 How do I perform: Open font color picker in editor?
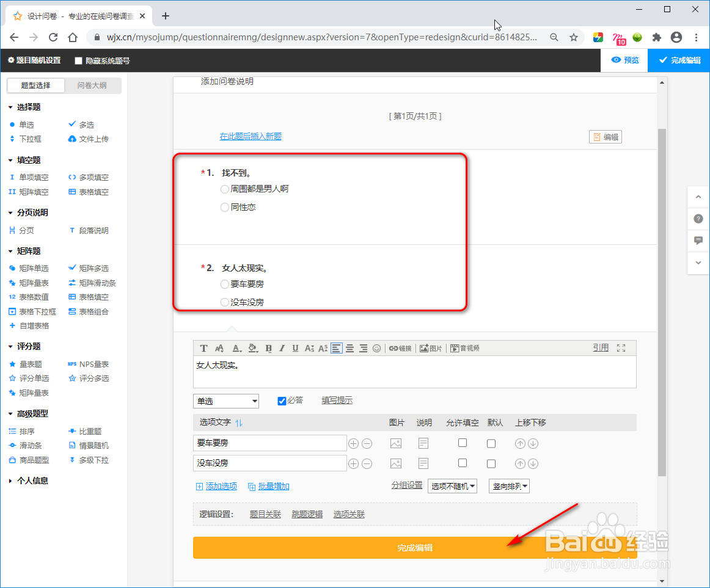coord(236,348)
